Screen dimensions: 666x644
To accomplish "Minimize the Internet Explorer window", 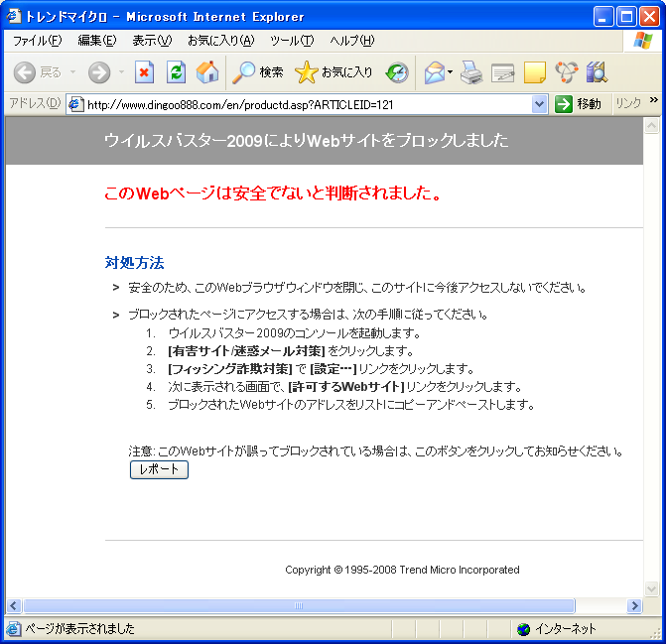I will pyautogui.click(x=603, y=17).
